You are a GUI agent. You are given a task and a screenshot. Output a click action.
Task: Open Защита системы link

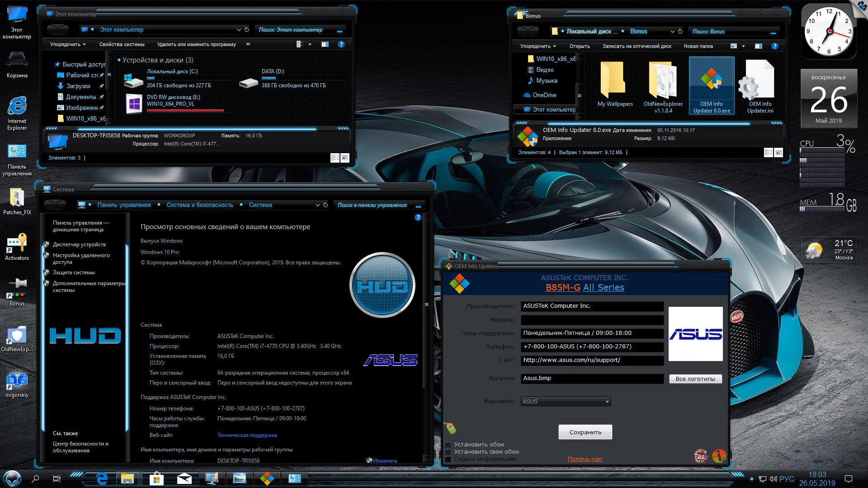click(x=74, y=272)
